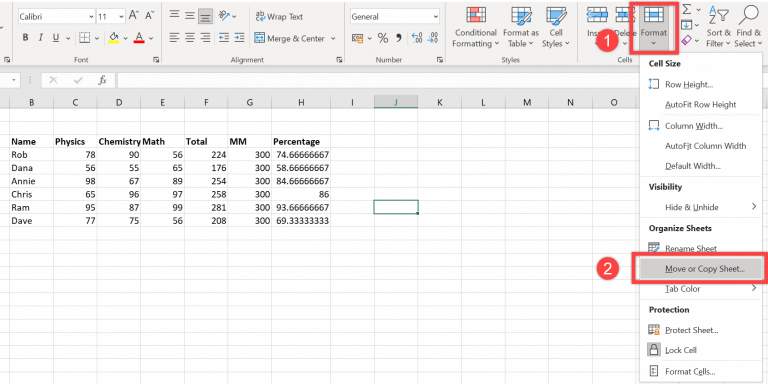Apply the red Font Color
This screenshot has height=384, width=768.
point(139,38)
